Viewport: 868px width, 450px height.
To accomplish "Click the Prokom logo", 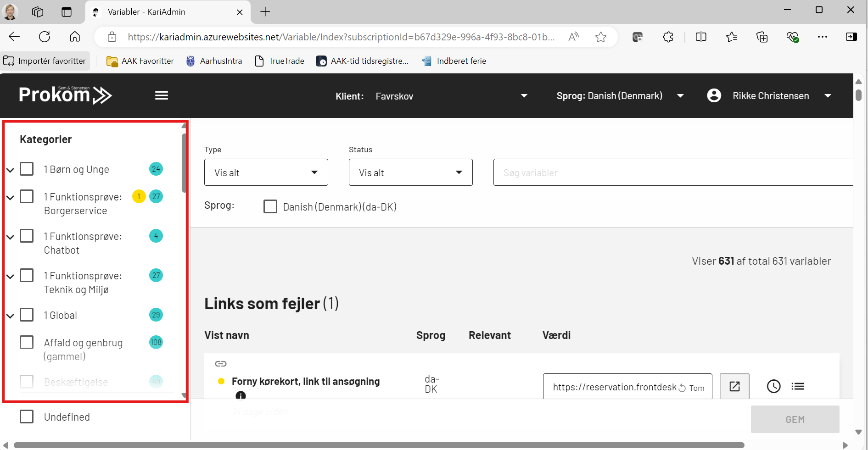I will (65, 95).
